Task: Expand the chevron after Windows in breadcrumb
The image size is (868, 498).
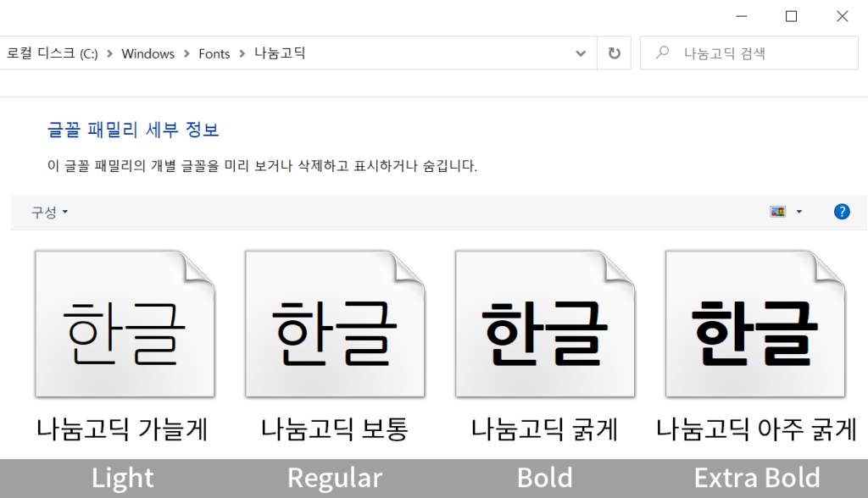Action: point(186,53)
